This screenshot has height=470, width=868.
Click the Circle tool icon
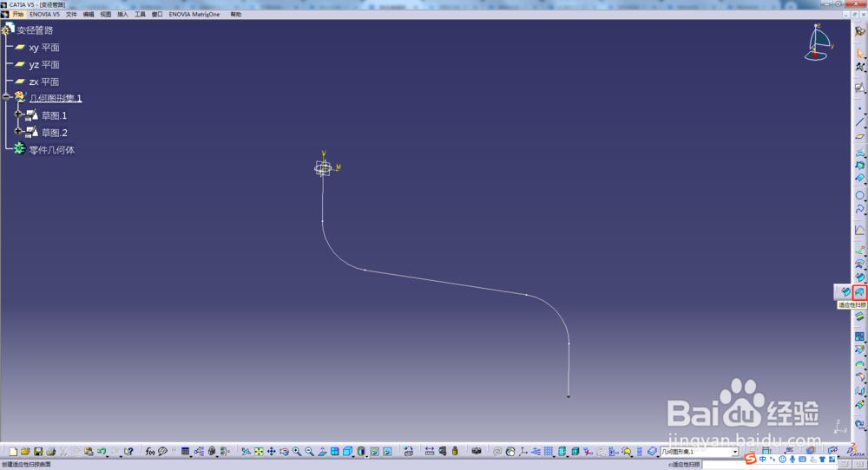click(x=859, y=195)
